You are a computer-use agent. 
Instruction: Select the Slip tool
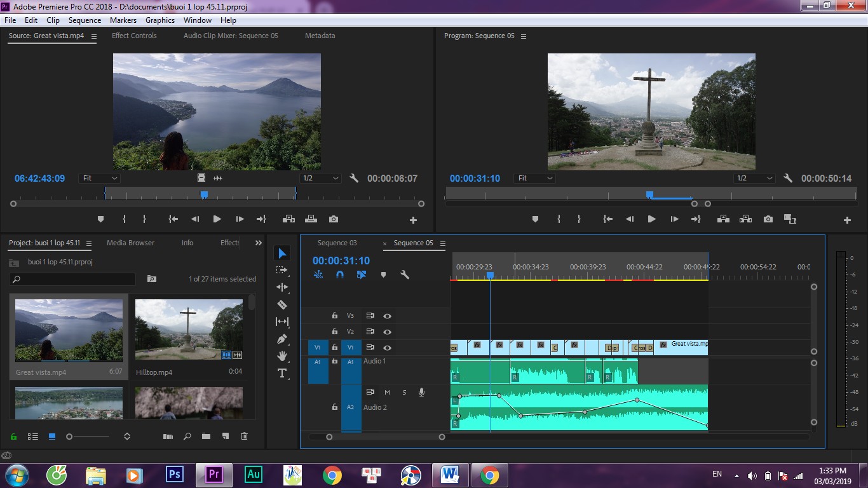[282, 322]
